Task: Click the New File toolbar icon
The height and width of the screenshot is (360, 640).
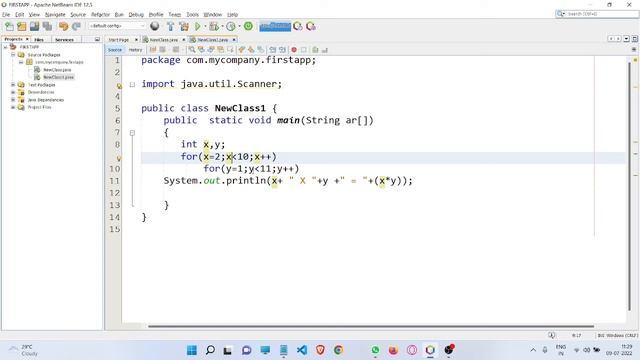Action: (x=9, y=27)
